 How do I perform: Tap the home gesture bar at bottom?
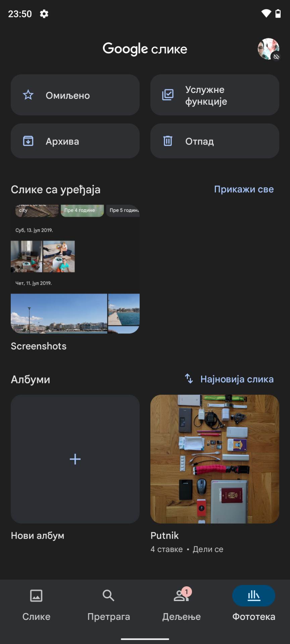tap(145, 639)
